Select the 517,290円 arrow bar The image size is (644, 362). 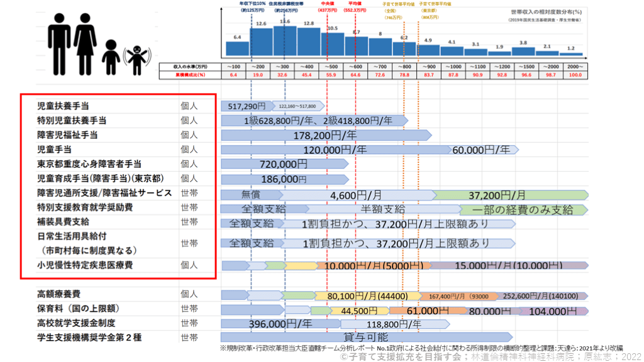246,106
